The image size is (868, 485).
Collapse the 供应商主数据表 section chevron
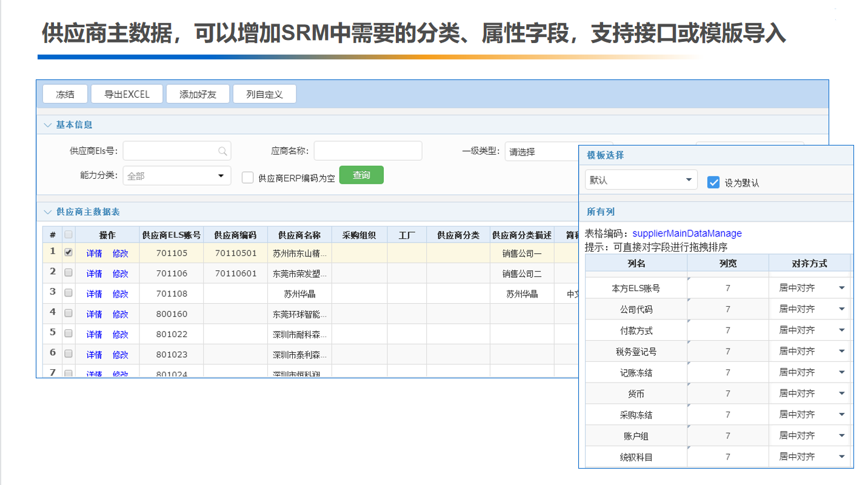(48, 212)
